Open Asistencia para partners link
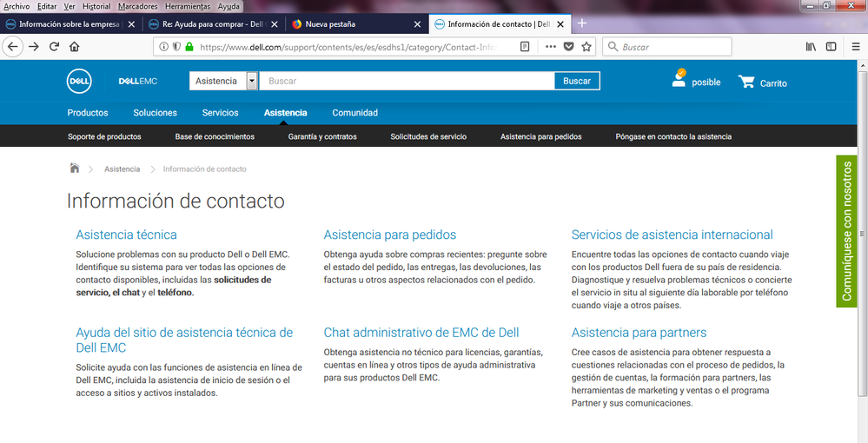 pos(639,332)
